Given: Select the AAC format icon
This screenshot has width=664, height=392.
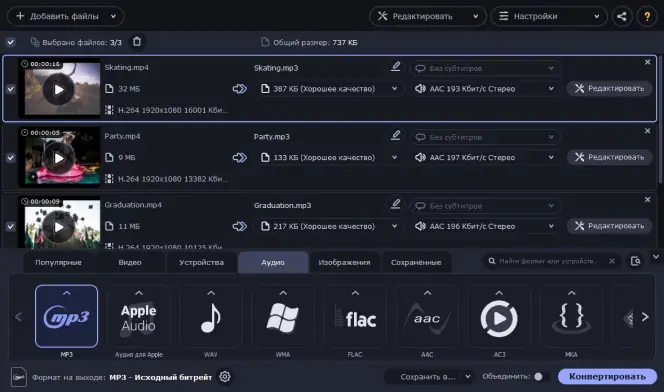Looking at the screenshot, I should coord(427,316).
